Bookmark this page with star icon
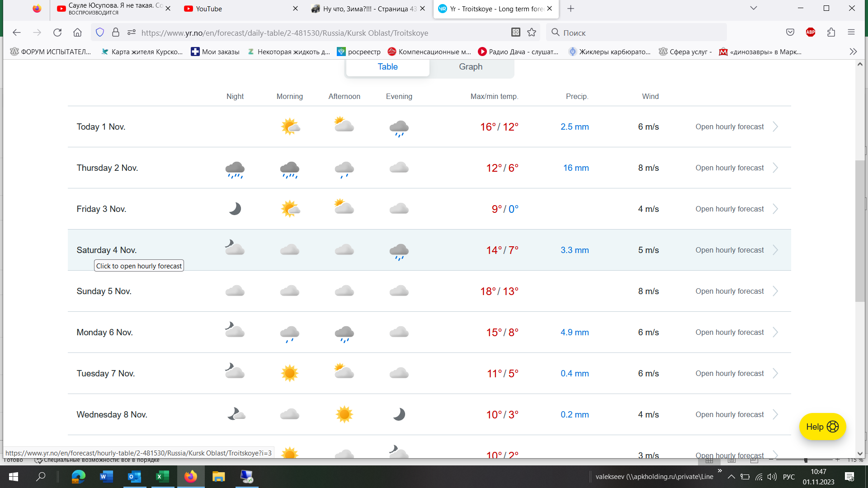Image resolution: width=868 pixels, height=488 pixels. (532, 33)
